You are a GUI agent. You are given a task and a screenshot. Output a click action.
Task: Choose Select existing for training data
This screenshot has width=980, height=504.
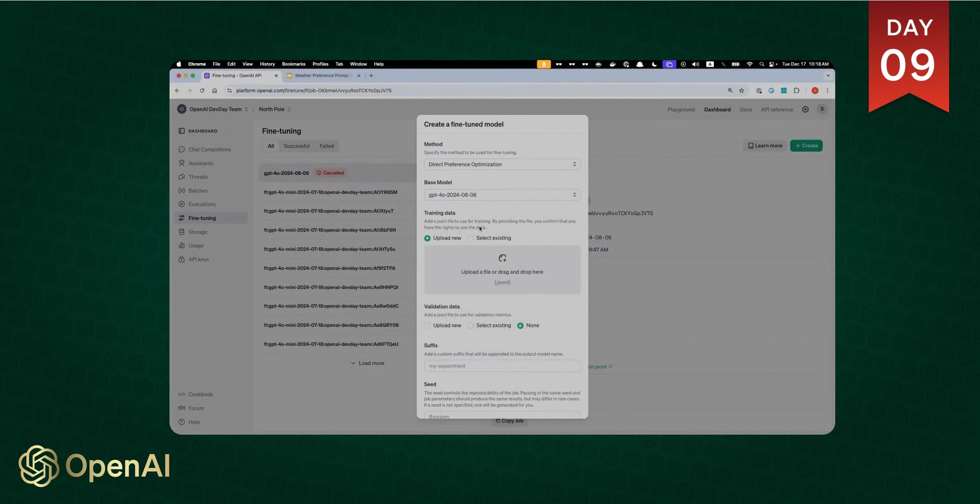coord(470,238)
